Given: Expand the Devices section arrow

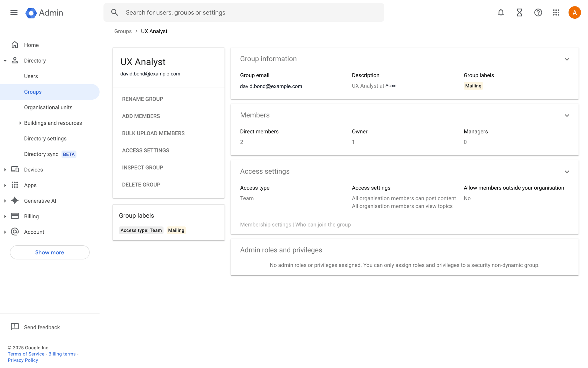Looking at the screenshot, I should (x=5, y=170).
